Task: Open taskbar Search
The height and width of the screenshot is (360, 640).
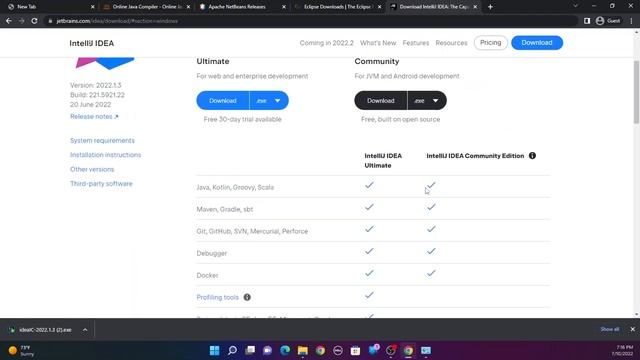Action: click(x=232, y=350)
